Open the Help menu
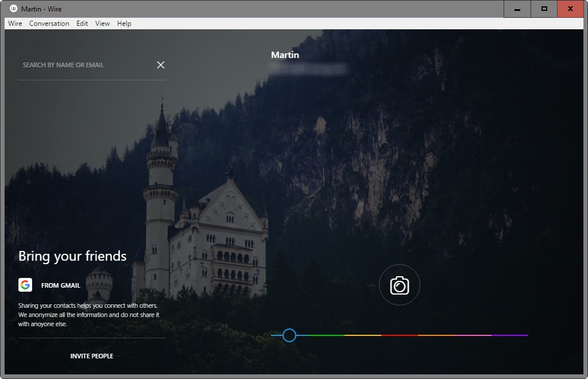The width and height of the screenshot is (588, 379). [x=124, y=24]
